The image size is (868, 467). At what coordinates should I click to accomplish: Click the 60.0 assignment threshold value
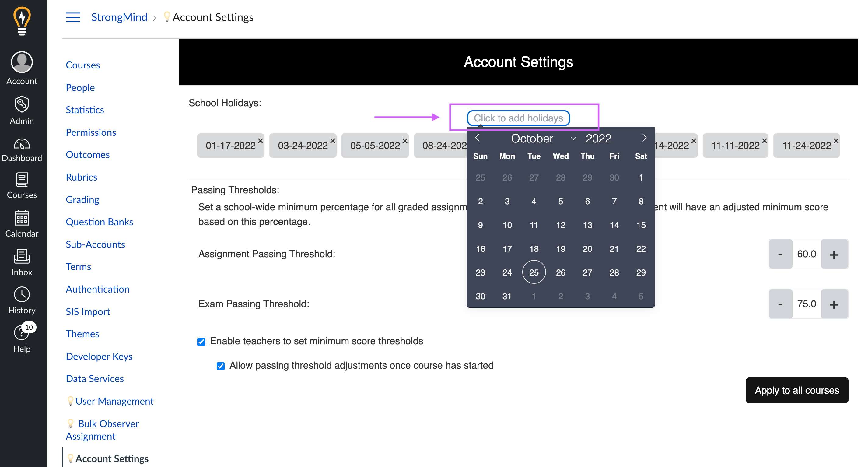tap(806, 254)
